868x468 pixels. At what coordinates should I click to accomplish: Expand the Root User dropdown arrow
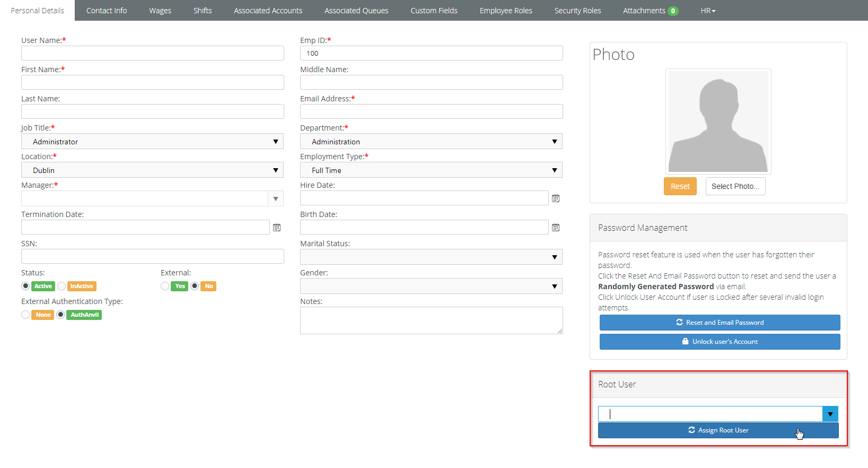830,414
